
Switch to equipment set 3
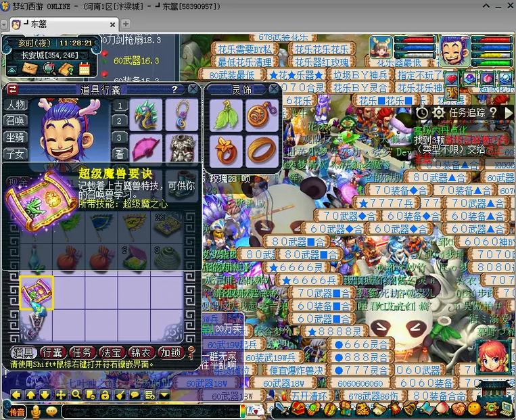[120, 137]
